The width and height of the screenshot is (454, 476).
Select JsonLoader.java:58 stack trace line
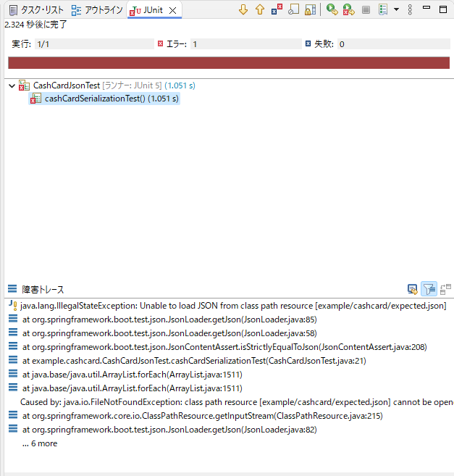(169, 333)
